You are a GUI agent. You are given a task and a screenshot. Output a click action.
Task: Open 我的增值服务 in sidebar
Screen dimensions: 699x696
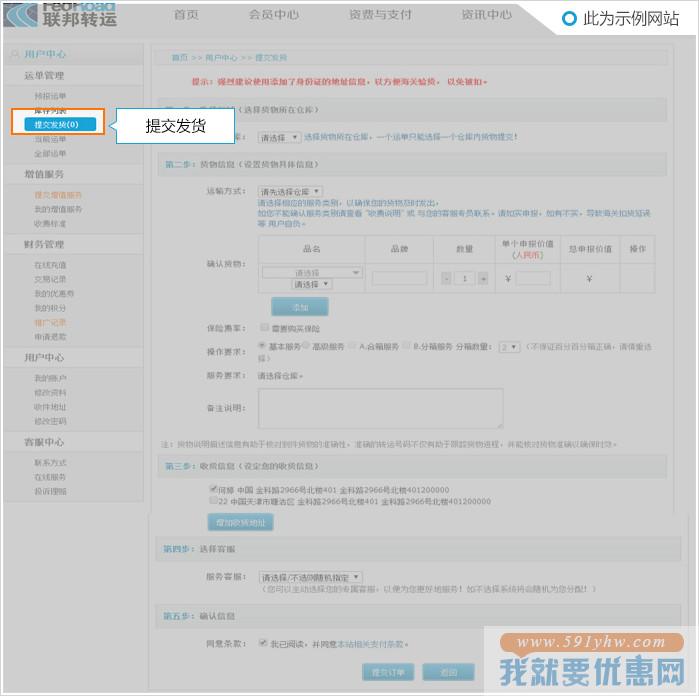tap(58, 209)
